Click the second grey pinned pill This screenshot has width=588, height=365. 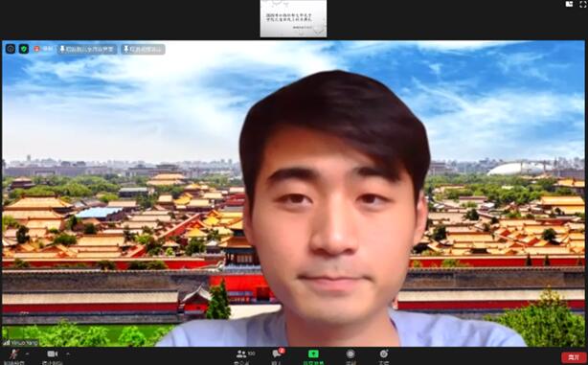pos(143,49)
